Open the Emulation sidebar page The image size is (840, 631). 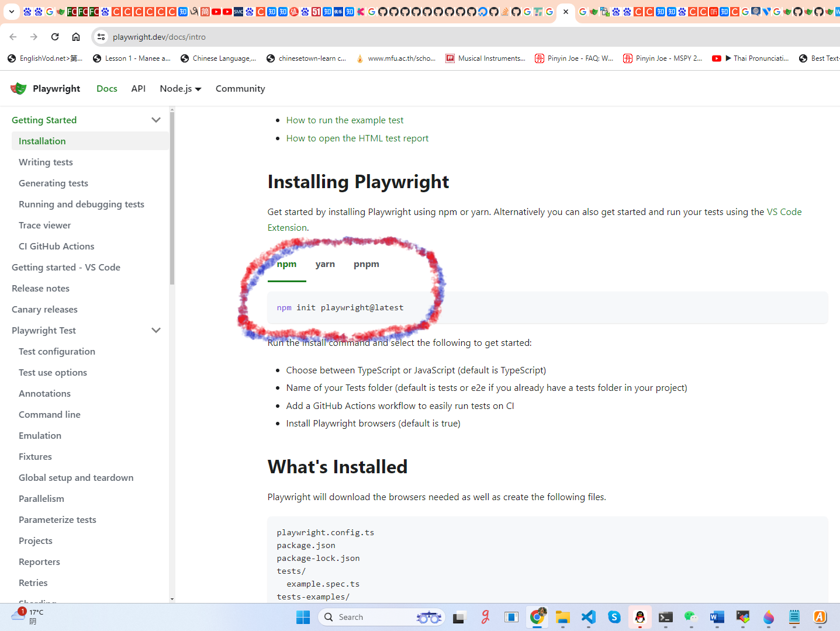(40, 435)
